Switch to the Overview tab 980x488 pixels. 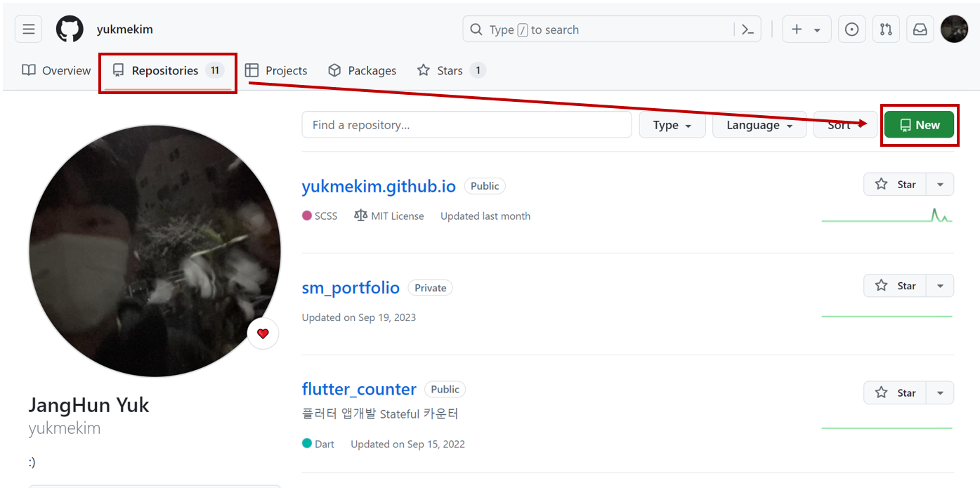click(x=56, y=70)
